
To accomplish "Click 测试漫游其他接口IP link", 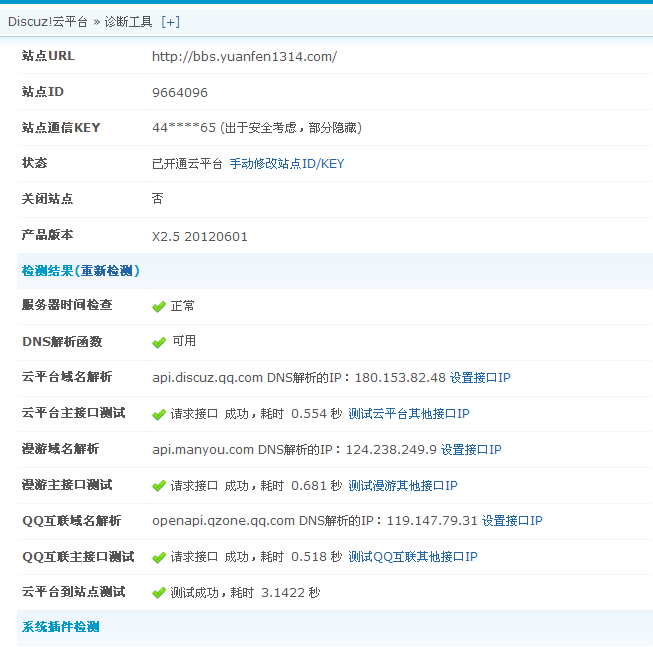I will point(402,486).
